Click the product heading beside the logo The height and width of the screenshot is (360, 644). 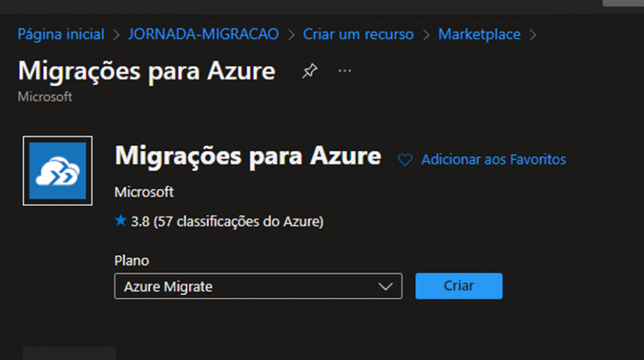(248, 156)
